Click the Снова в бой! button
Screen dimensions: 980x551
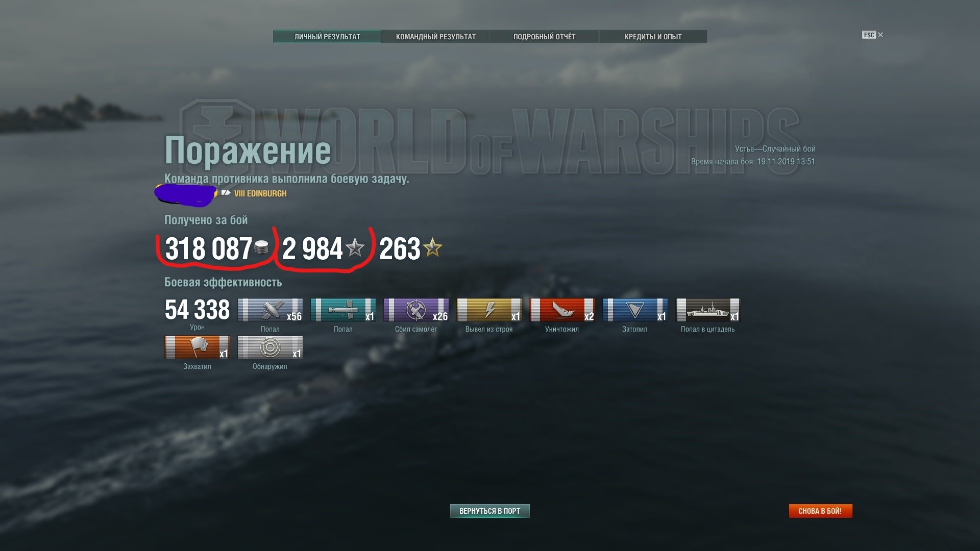point(820,511)
